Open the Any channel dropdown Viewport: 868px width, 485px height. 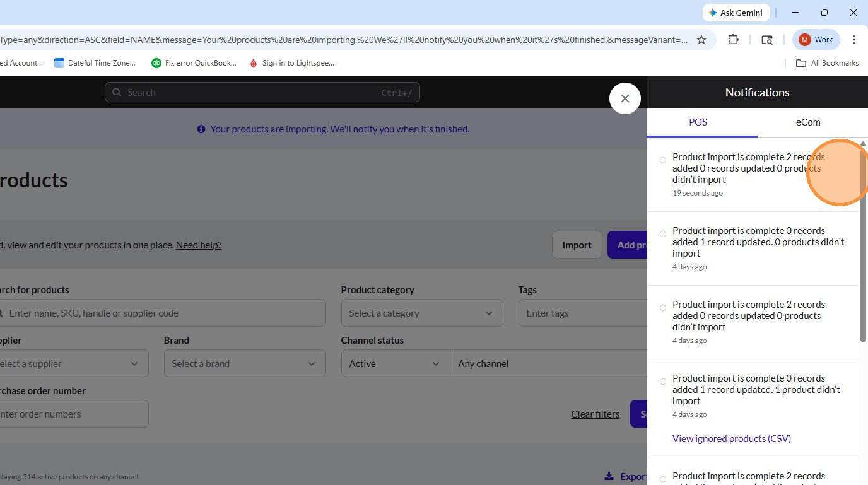(548, 363)
